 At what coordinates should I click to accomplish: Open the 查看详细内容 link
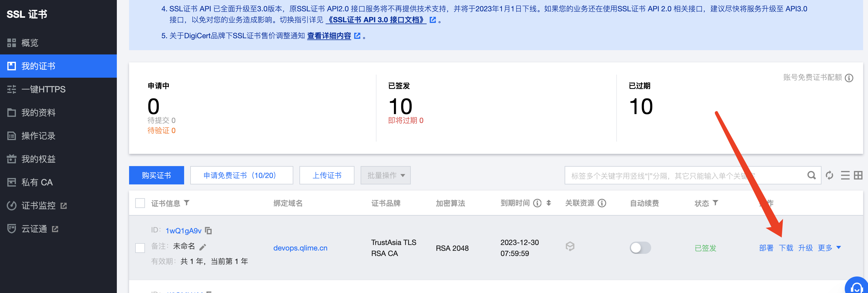(x=329, y=36)
